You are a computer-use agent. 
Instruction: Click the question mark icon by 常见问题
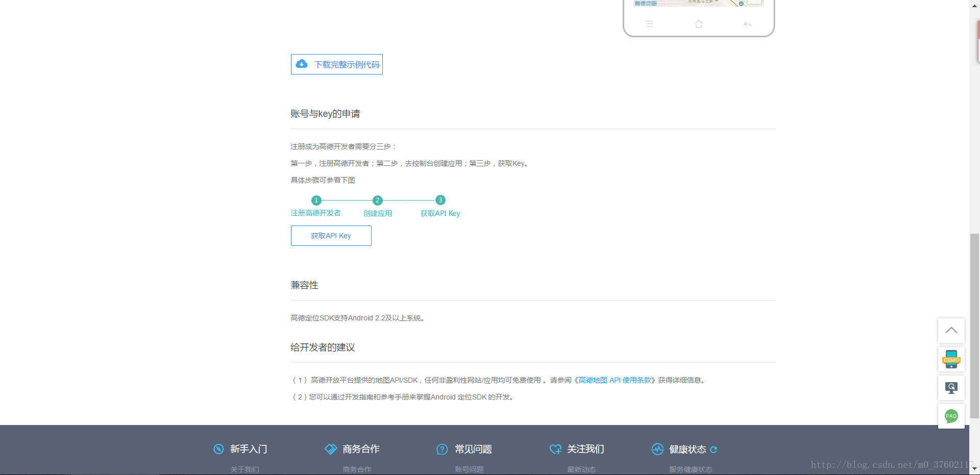442,449
